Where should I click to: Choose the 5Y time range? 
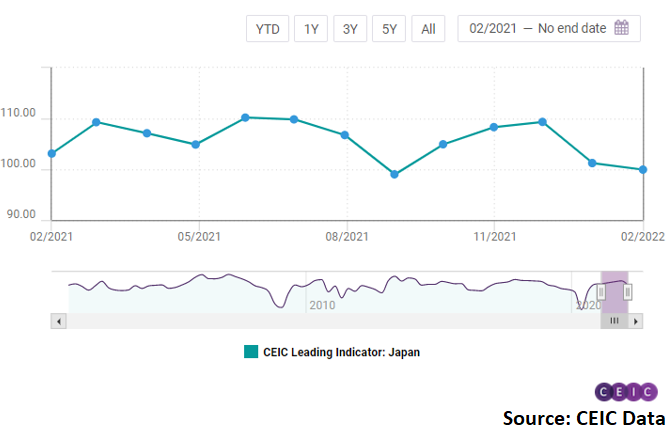(389, 29)
